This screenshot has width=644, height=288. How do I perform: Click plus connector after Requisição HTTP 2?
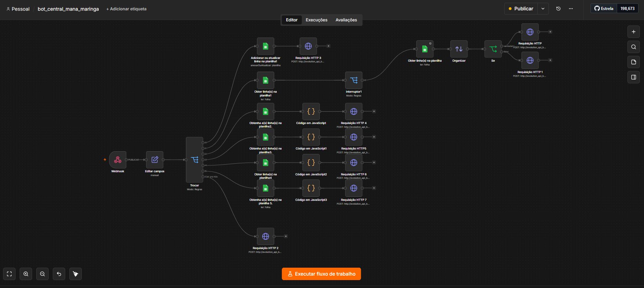[286, 236]
